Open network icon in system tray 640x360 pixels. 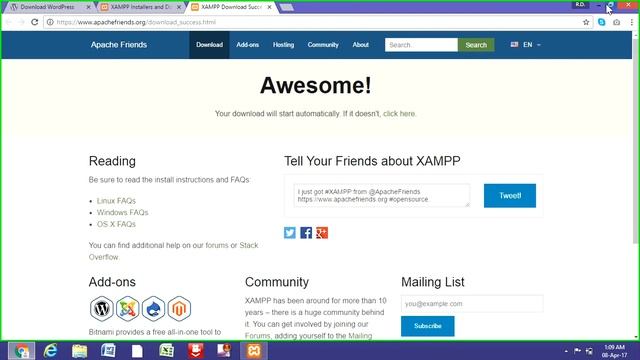click(589, 351)
